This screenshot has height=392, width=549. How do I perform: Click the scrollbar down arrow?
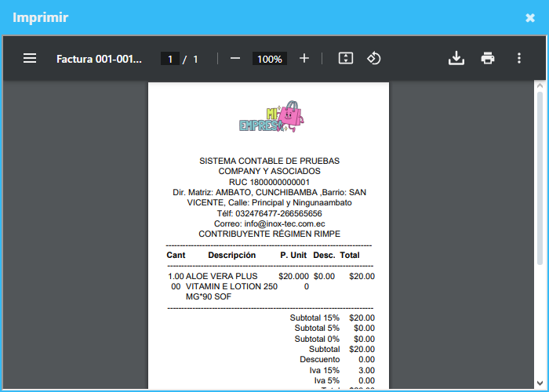pyautogui.click(x=540, y=383)
